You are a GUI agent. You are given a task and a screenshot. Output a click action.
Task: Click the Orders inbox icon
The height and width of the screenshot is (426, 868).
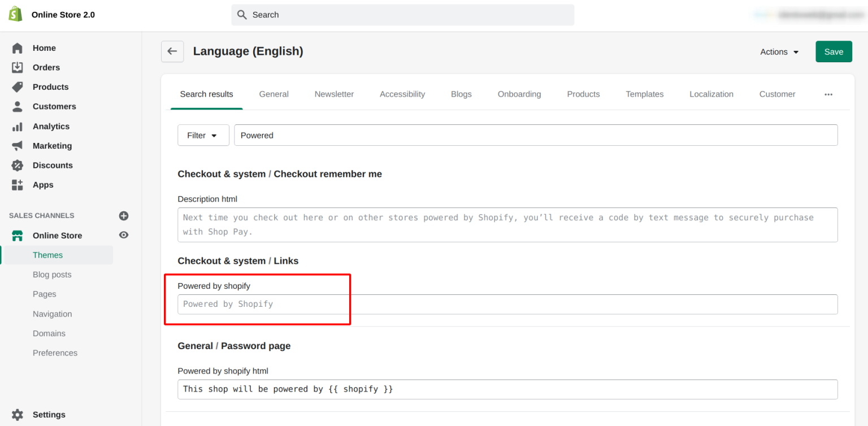[x=18, y=67]
